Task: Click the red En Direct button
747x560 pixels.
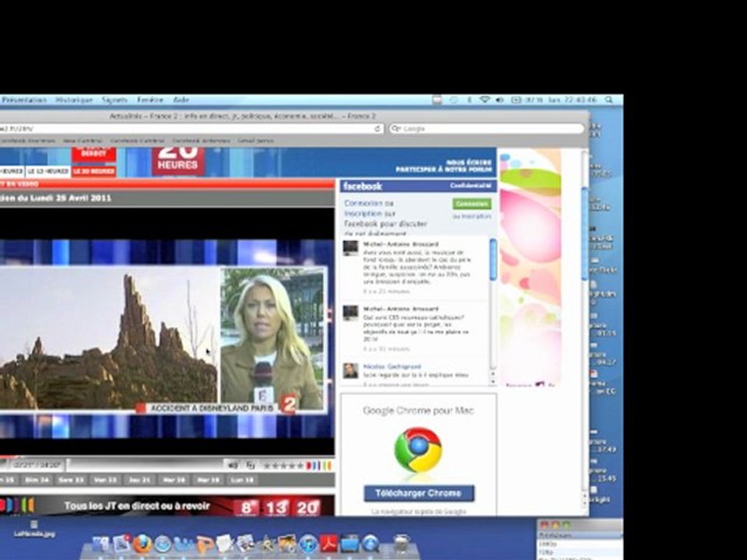Action: coord(94,154)
